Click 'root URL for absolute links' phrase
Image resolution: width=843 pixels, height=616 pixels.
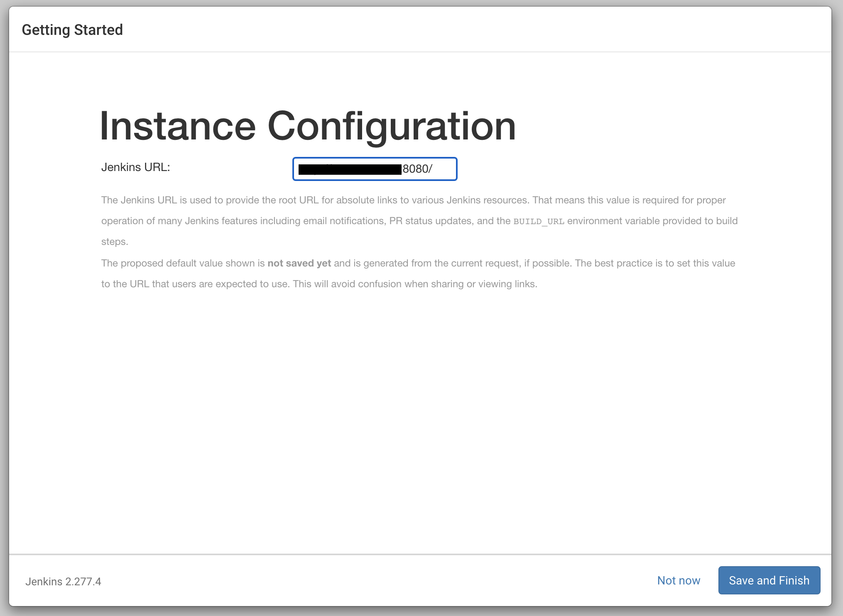click(338, 200)
